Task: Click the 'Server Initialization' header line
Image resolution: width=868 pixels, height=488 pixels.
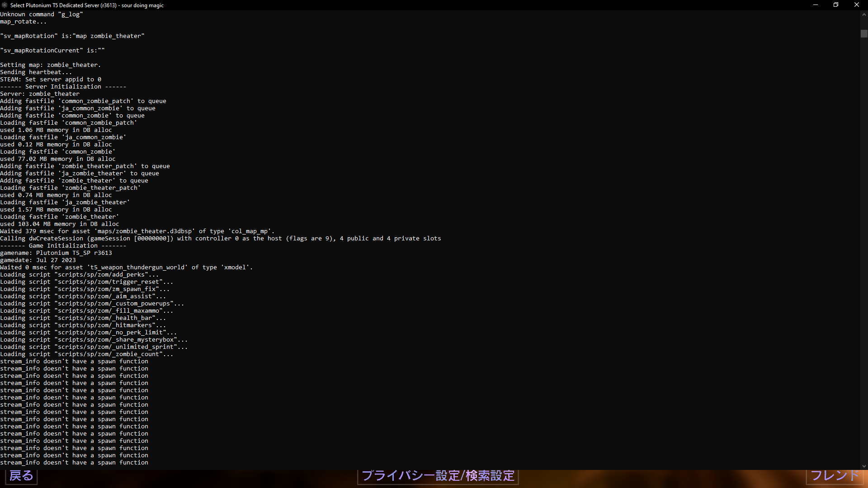Action: pos(63,87)
